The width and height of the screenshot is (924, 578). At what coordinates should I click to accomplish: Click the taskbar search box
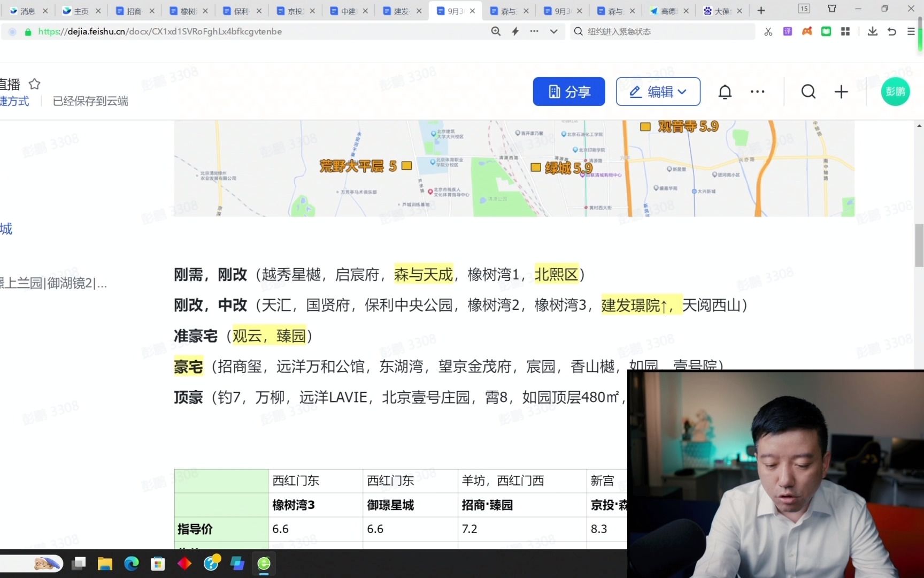tap(32, 563)
